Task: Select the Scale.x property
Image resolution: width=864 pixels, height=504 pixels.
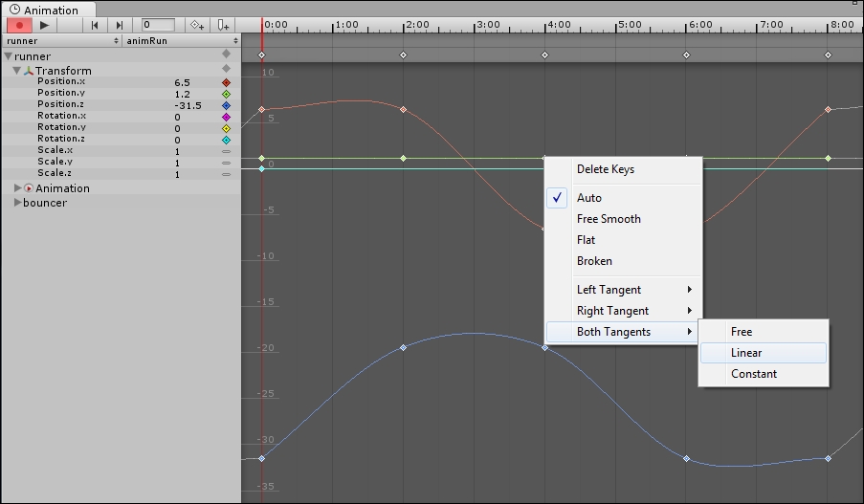Action: click(x=55, y=150)
